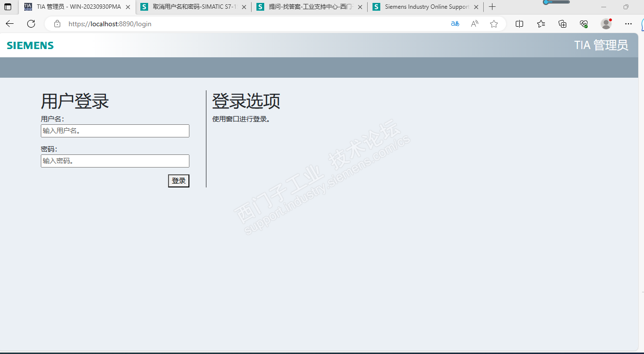Close the TIA 管理员 tab
This screenshot has height=354, width=644.
point(128,7)
